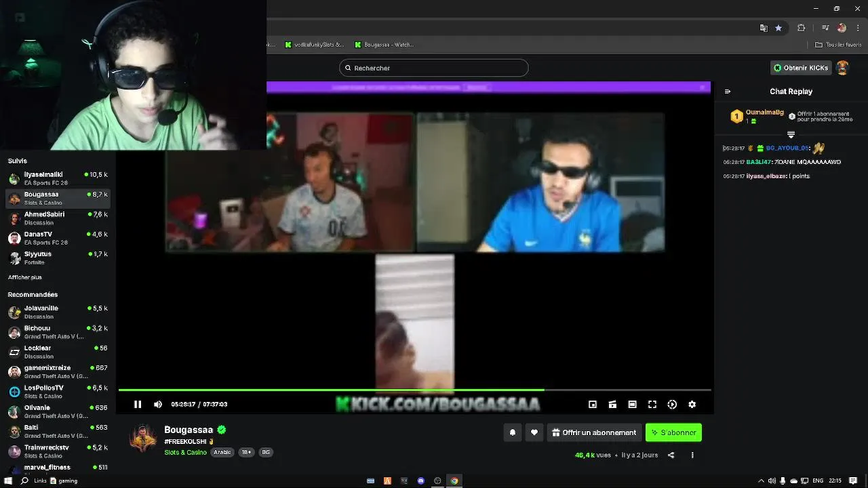Open user profile avatar on Kick
Image resolution: width=868 pixels, height=488 pixels.
(x=842, y=68)
